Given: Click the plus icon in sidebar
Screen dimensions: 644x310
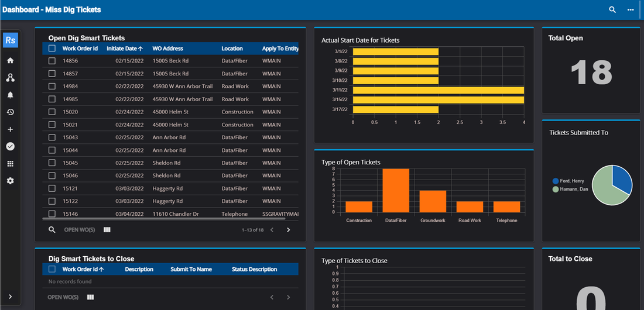Looking at the screenshot, I should [10, 129].
